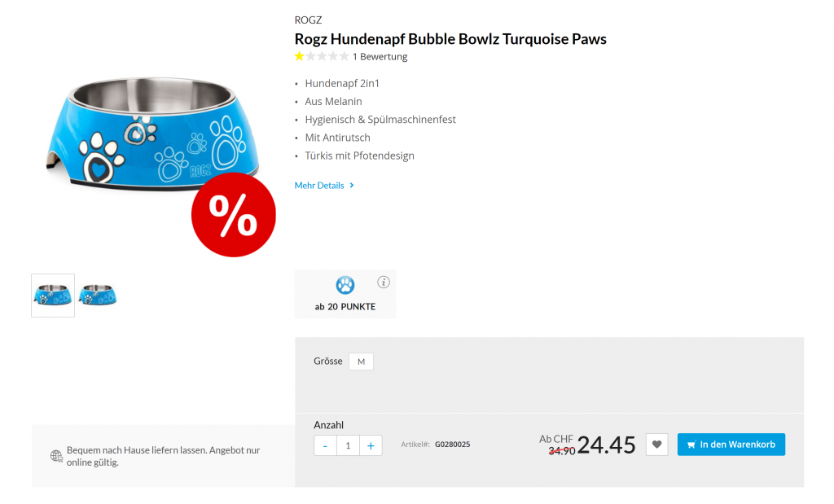Click the ROGZ brand link

pyautogui.click(x=308, y=20)
